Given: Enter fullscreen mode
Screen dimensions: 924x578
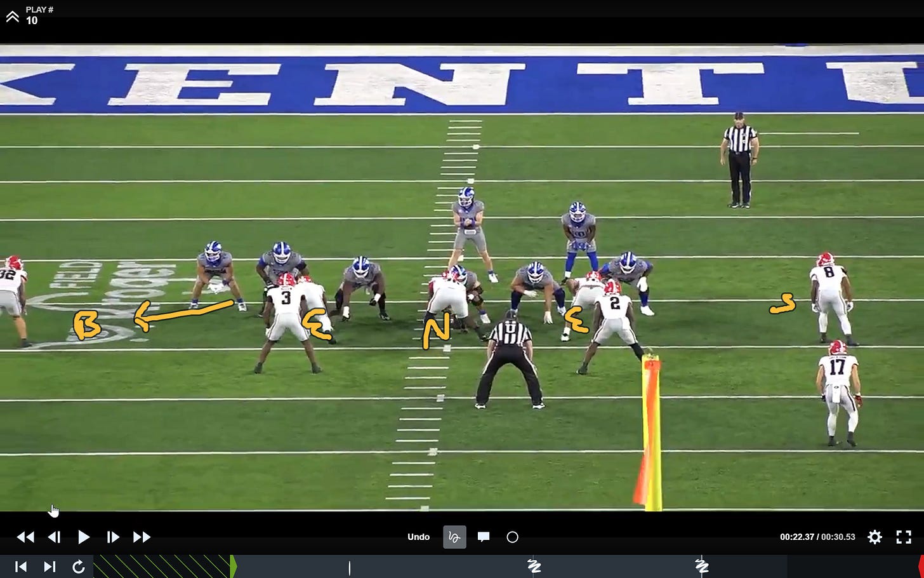Looking at the screenshot, I should tap(904, 537).
